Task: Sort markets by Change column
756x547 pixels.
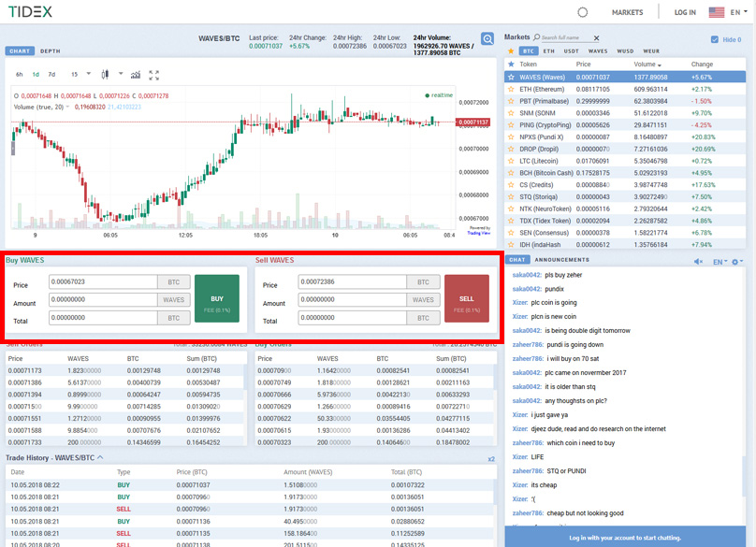Action: (702, 65)
